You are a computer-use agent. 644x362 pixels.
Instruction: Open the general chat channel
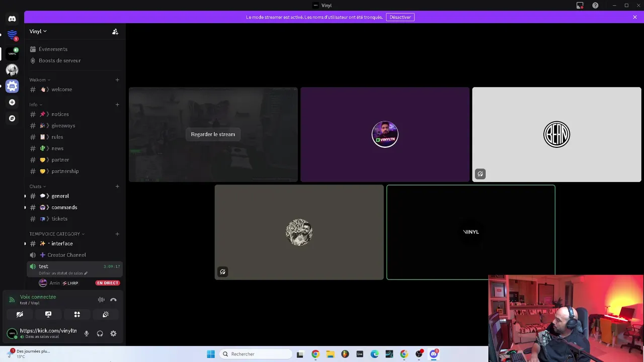[74, 196]
